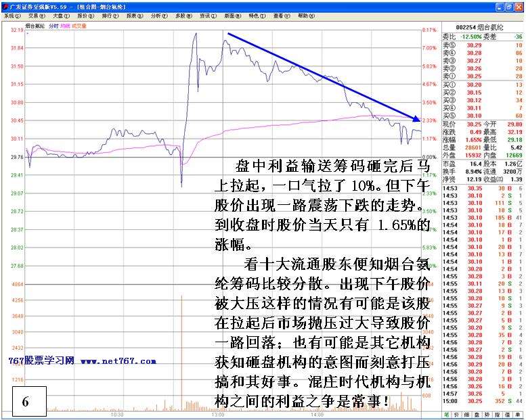Toggle the 成交量 volume legend
526x420 pixels.
(x=79, y=26)
